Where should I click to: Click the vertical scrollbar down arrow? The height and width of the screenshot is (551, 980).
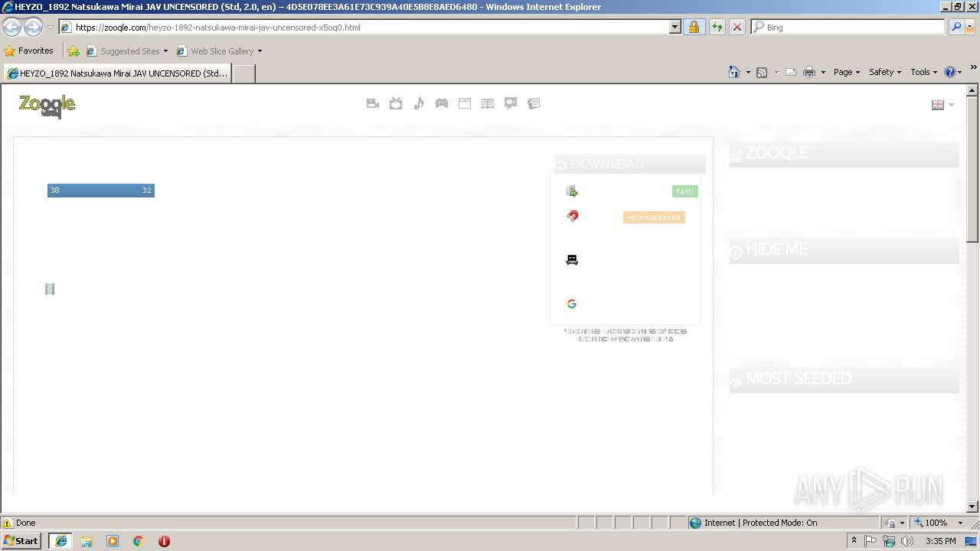coord(972,506)
